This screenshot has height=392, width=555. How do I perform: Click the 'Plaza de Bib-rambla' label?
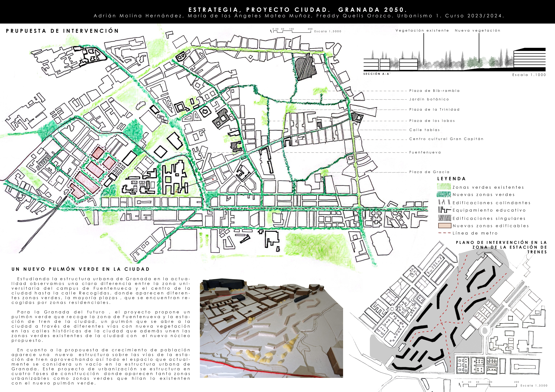pyautogui.click(x=434, y=91)
